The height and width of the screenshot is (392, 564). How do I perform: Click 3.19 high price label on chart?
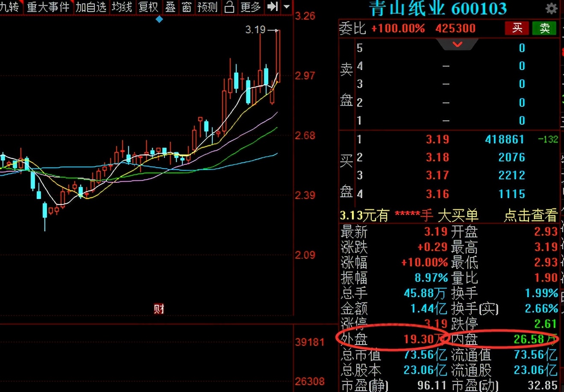coord(256,29)
